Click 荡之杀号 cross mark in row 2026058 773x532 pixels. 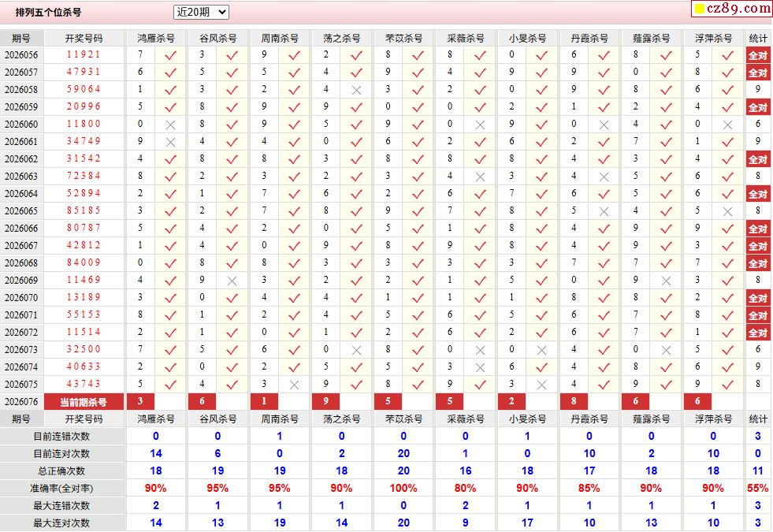pos(356,90)
